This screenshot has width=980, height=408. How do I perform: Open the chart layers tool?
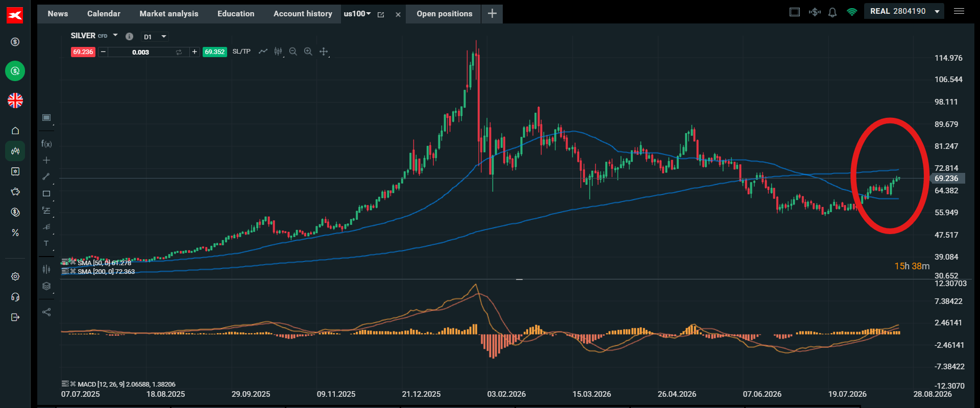pos(46,286)
